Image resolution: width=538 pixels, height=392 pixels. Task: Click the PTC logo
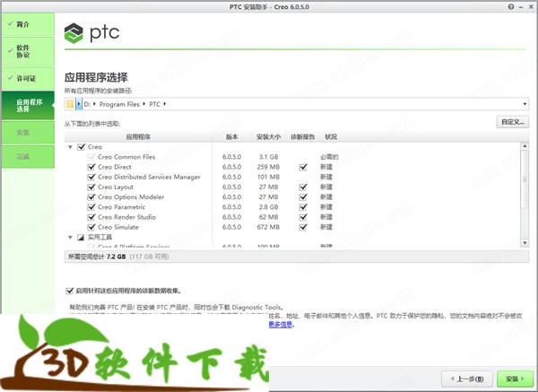coord(92,33)
